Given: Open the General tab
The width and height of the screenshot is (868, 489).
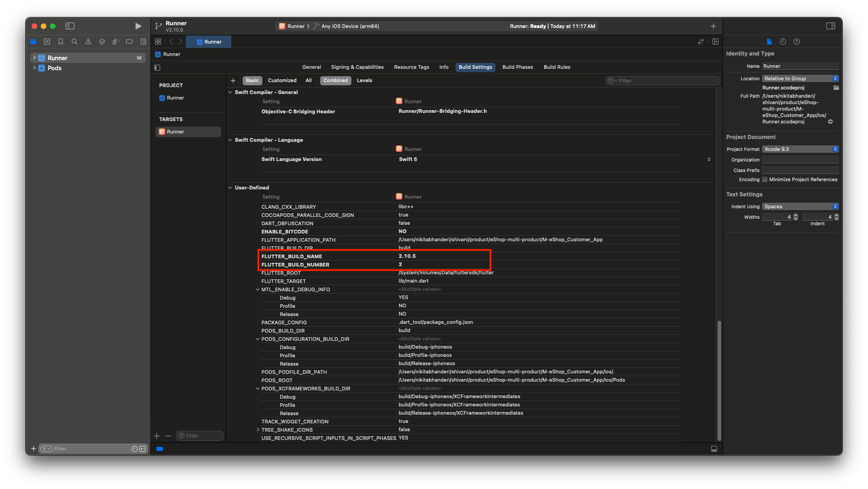Looking at the screenshot, I should 312,67.
